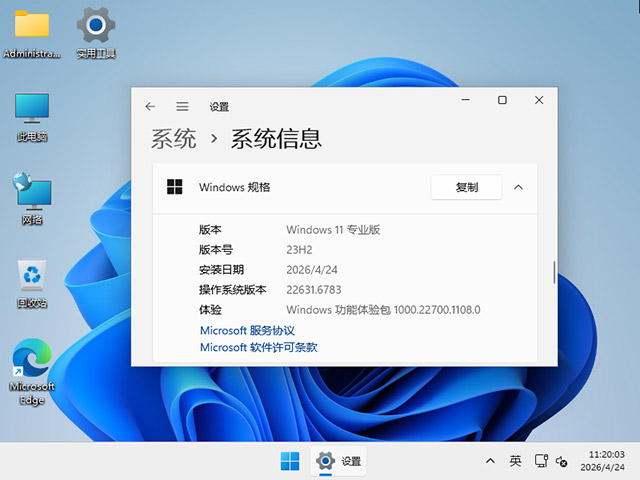Maximize the Settings window

[502, 100]
